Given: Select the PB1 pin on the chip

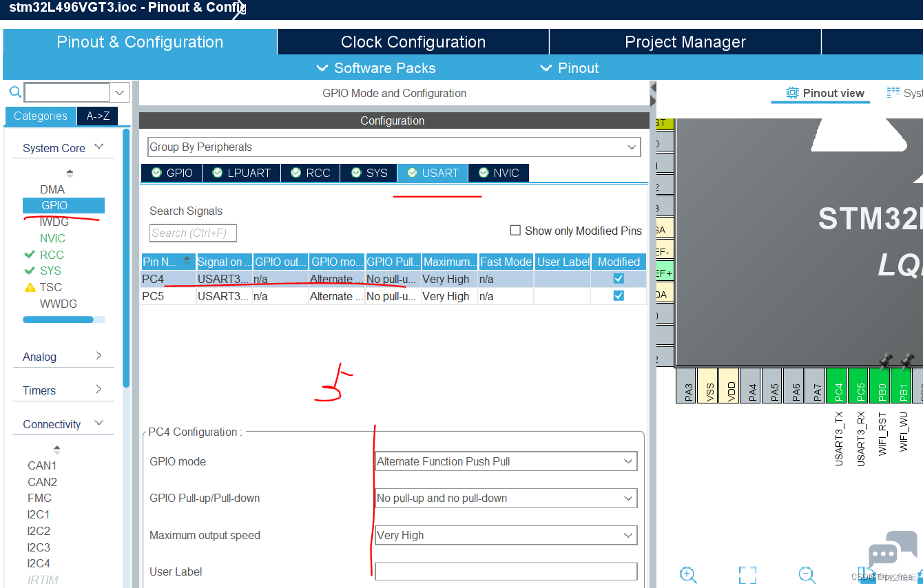Looking at the screenshot, I should pyautogui.click(x=902, y=385).
